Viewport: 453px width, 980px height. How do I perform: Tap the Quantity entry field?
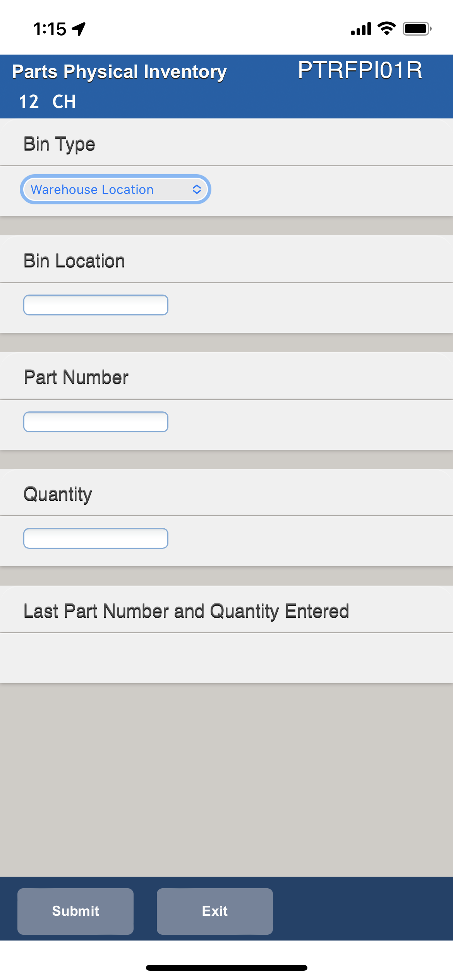click(x=96, y=538)
